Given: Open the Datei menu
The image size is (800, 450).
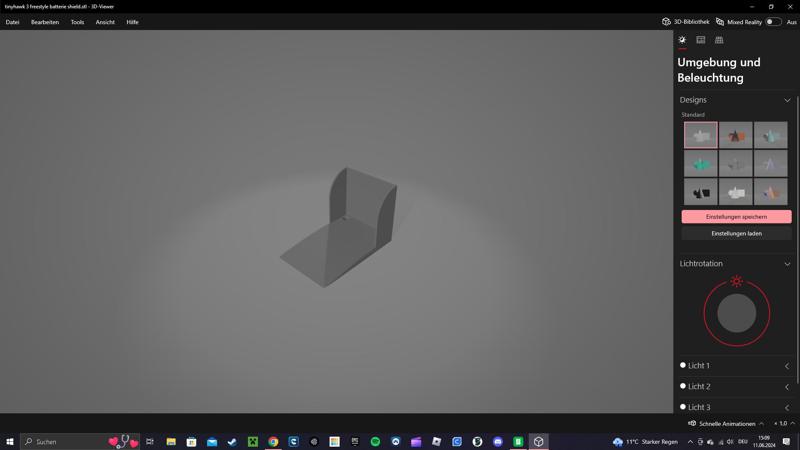Looking at the screenshot, I should (12, 22).
